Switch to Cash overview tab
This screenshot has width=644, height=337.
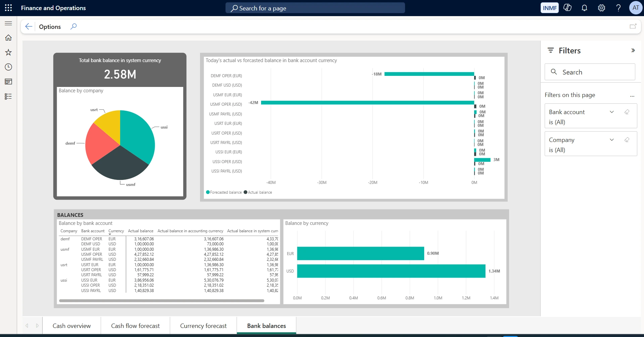click(x=71, y=326)
